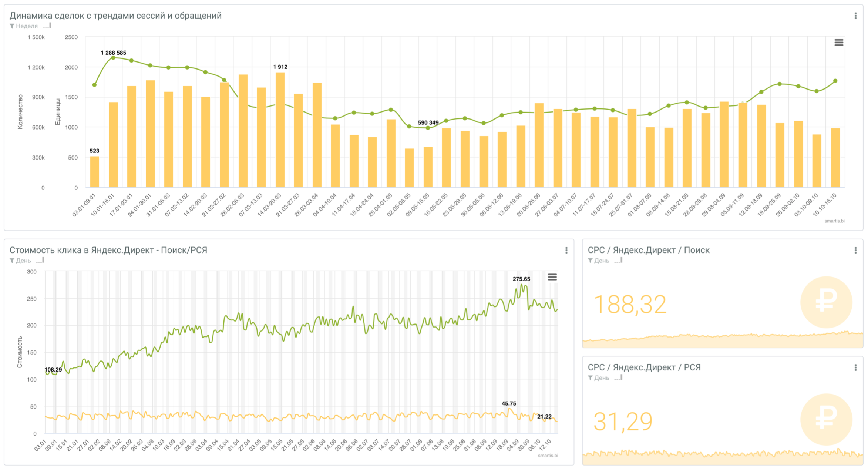This screenshot has width=868, height=470.
Task: Open hamburger export menu on deals chart
Action: pyautogui.click(x=838, y=43)
